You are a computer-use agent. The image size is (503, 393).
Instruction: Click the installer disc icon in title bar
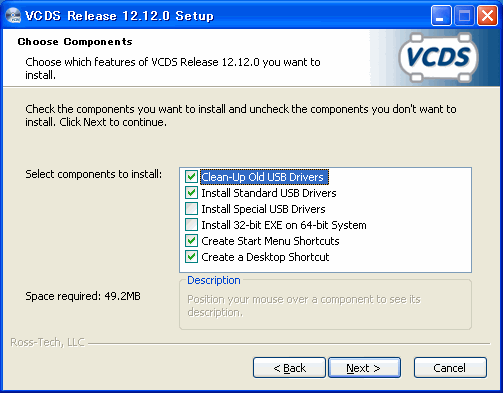point(13,15)
